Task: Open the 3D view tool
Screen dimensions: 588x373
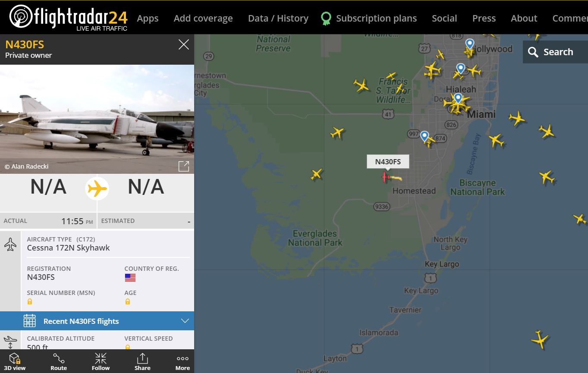Action: [15, 361]
